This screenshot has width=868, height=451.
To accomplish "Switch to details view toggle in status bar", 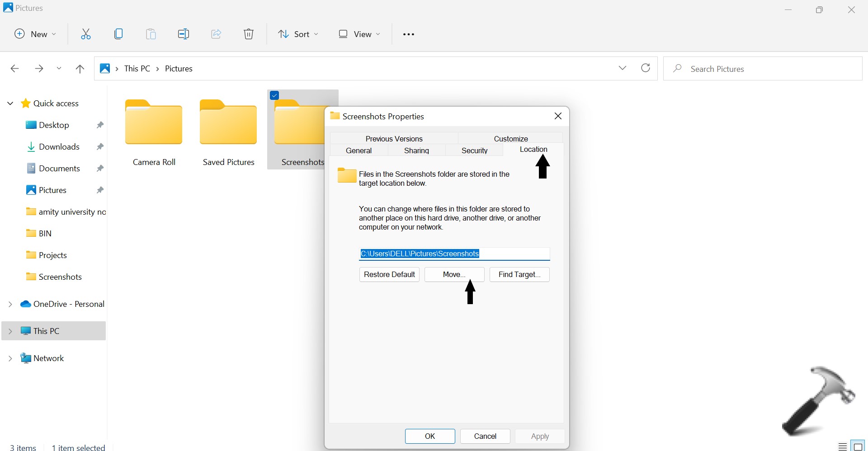I will 843,446.
